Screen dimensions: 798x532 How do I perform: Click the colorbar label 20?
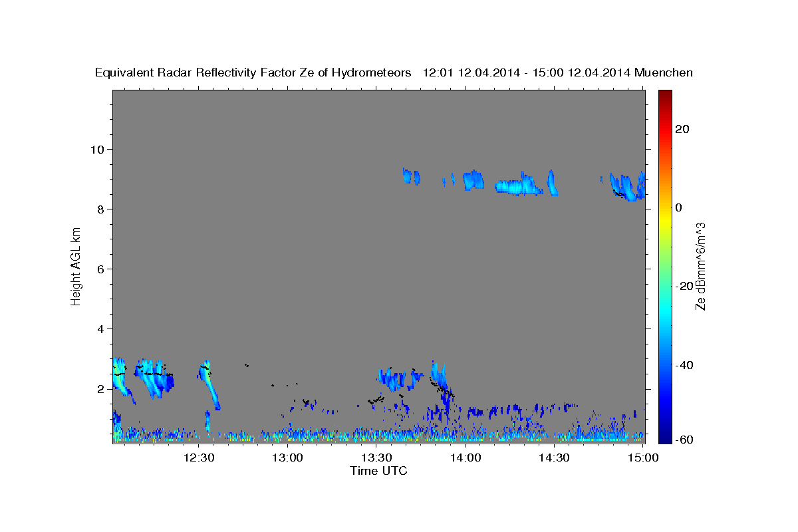(683, 129)
